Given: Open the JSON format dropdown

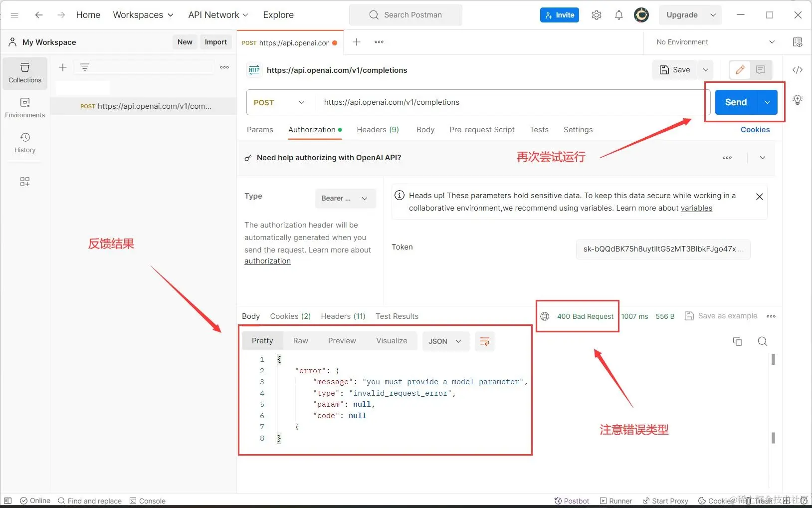Looking at the screenshot, I should click(x=444, y=341).
